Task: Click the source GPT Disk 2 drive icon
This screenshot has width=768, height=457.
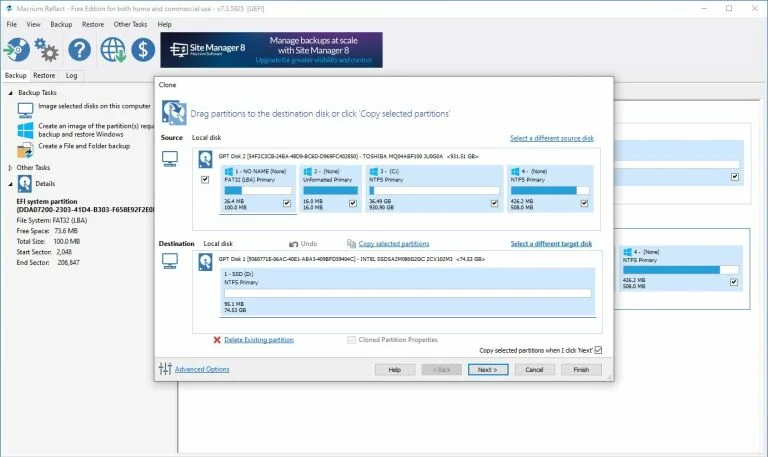Action: pyautogui.click(x=205, y=159)
